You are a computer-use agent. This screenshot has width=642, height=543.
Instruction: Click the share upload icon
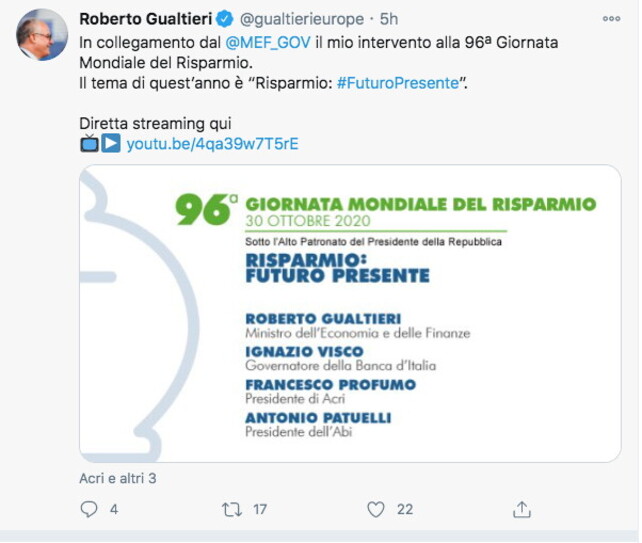(x=521, y=509)
